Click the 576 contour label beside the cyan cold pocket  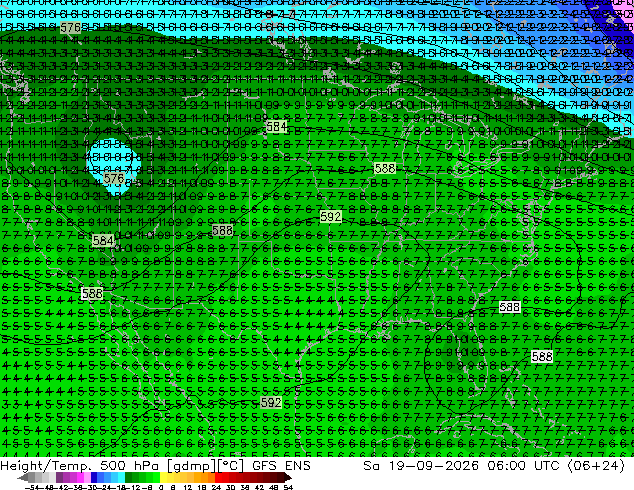pyautogui.click(x=114, y=178)
